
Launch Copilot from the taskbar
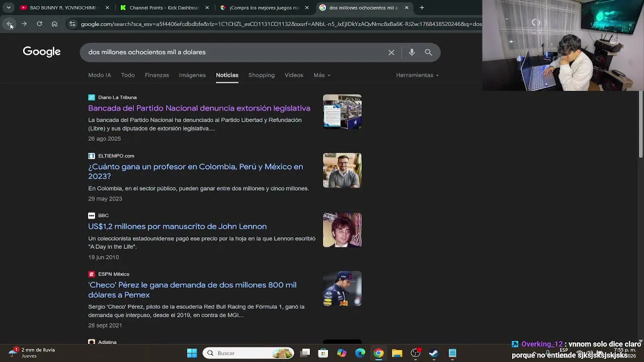pyautogui.click(x=342, y=353)
